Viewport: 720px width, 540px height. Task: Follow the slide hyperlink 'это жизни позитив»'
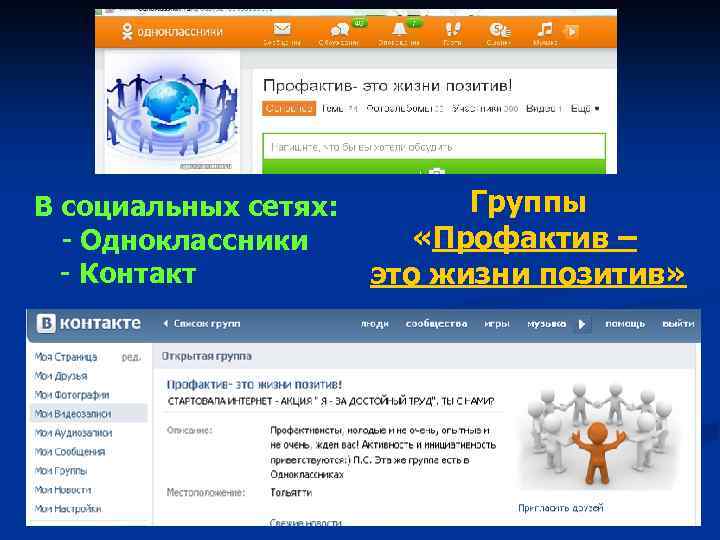528,274
